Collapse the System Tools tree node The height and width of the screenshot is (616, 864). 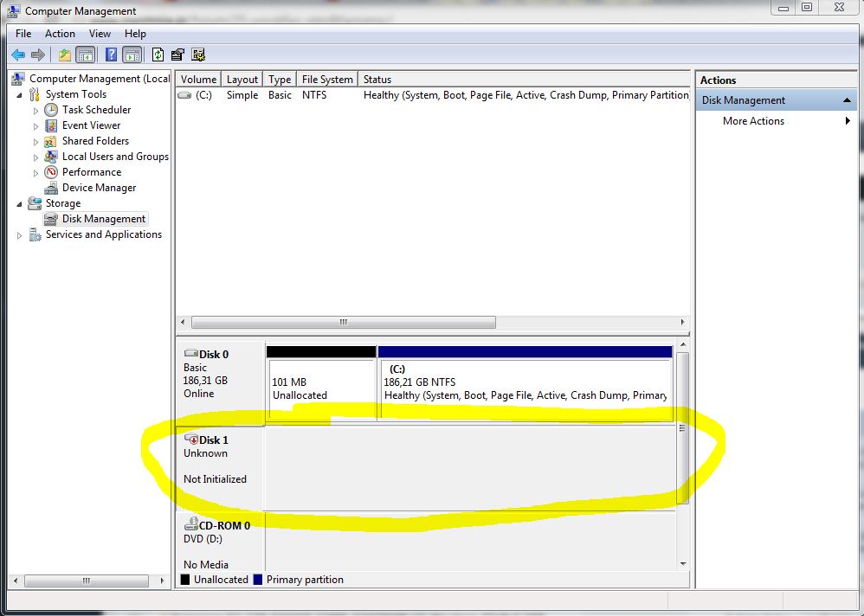(x=19, y=94)
